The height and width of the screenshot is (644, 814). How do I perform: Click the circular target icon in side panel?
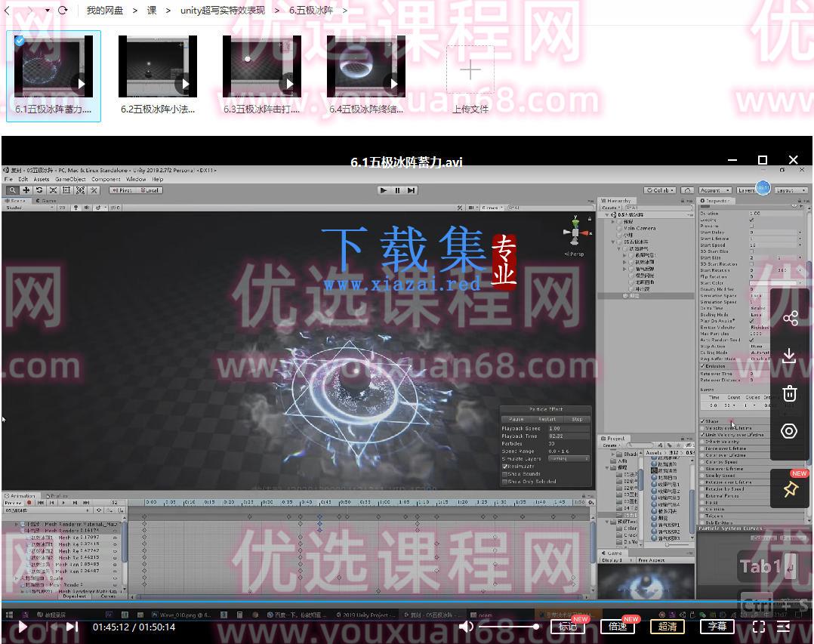pyautogui.click(x=789, y=430)
